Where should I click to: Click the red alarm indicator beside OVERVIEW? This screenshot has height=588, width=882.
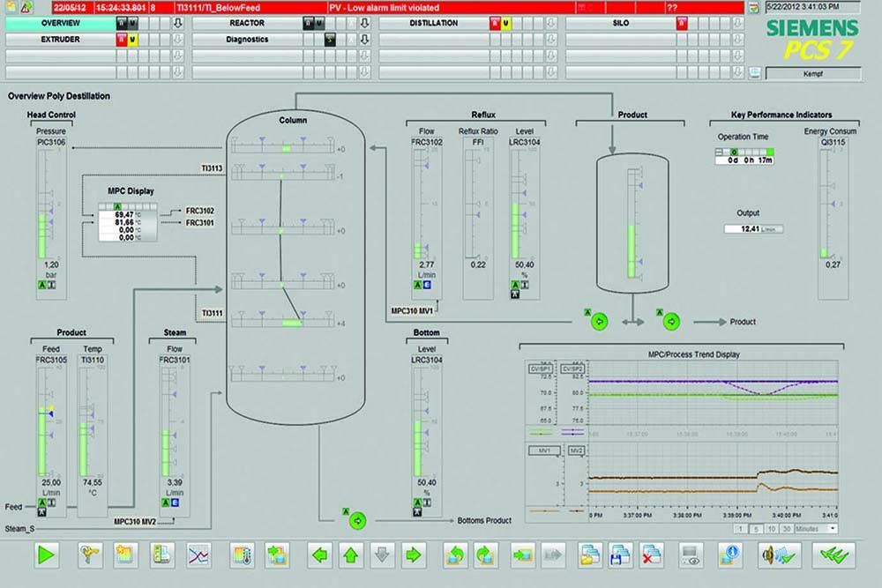(121, 23)
